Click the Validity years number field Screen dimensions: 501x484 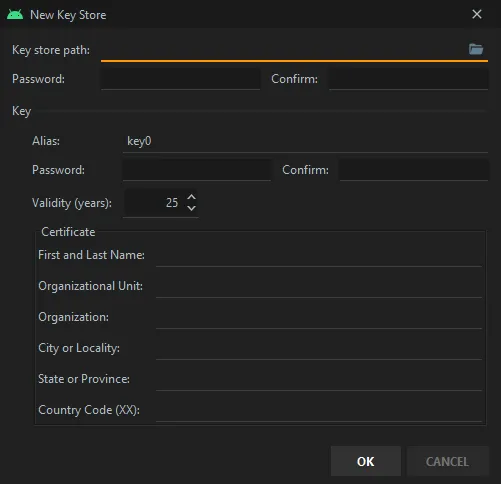[155, 203]
